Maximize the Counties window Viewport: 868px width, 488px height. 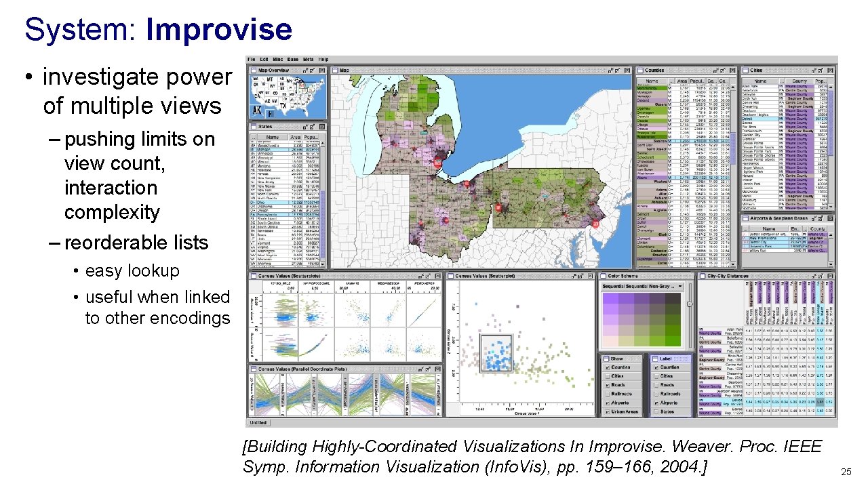(x=722, y=70)
